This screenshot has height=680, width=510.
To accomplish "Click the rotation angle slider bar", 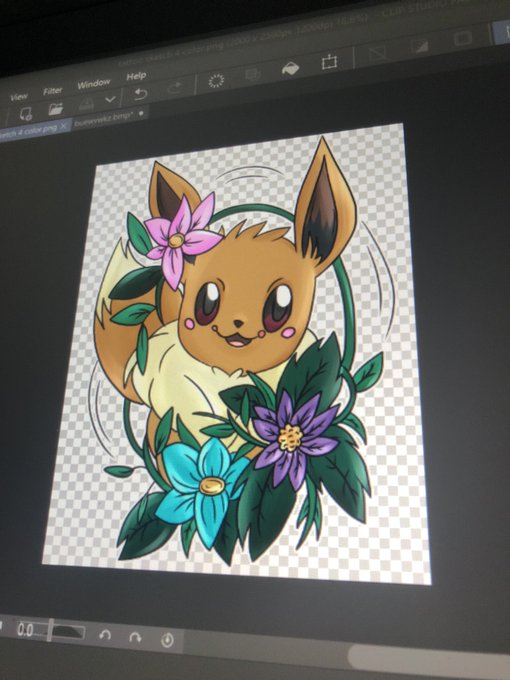I will point(68,631).
